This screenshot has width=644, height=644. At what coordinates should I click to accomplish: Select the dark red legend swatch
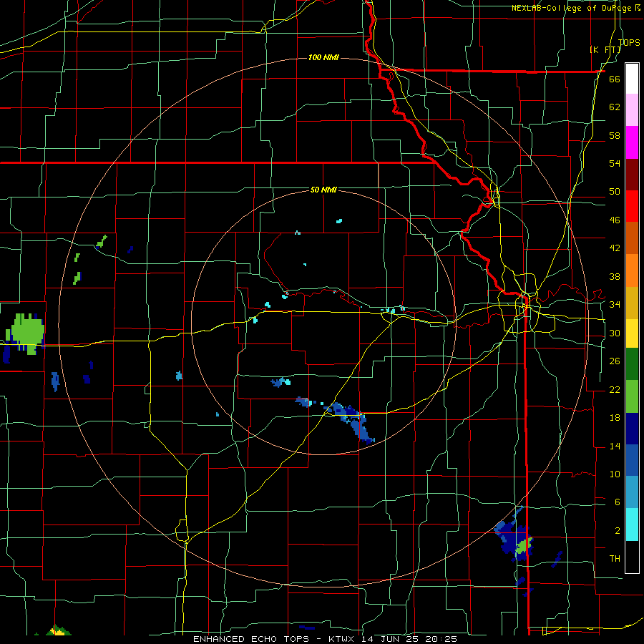[x=632, y=175]
